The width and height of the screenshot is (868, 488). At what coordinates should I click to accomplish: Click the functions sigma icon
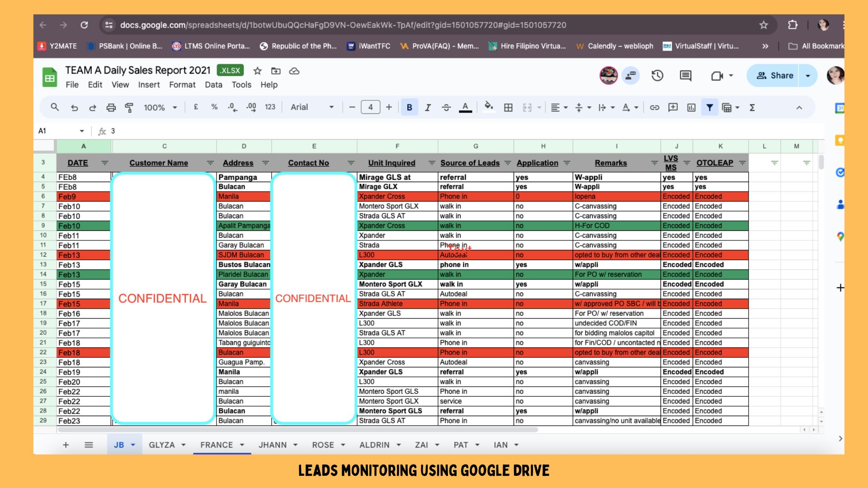[x=752, y=108]
